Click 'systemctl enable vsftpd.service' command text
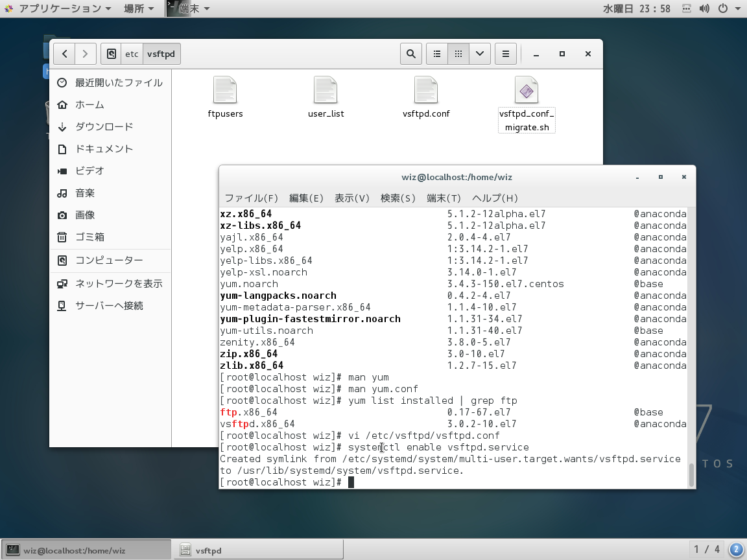This screenshot has height=560, width=747. 439,447
